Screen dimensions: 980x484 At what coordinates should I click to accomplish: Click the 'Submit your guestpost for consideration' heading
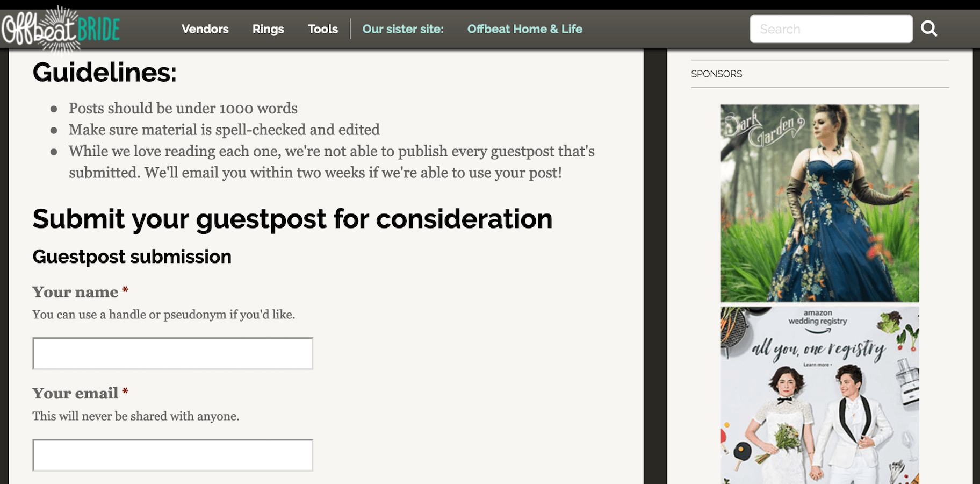pos(292,219)
